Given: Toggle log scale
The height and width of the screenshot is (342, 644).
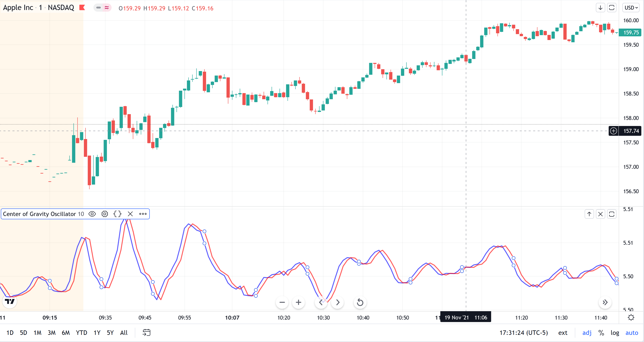Looking at the screenshot, I should tap(615, 333).
